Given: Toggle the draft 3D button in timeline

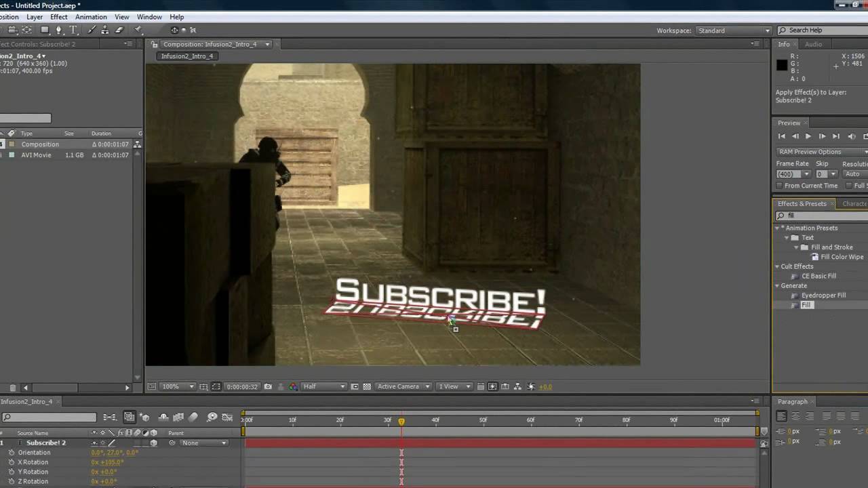Looking at the screenshot, I should (144, 417).
